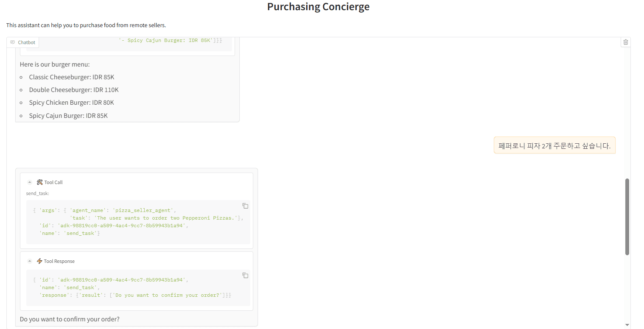Click the 'Tool Response' title text
This screenshot has width=644, height=329.
point(59,261)
